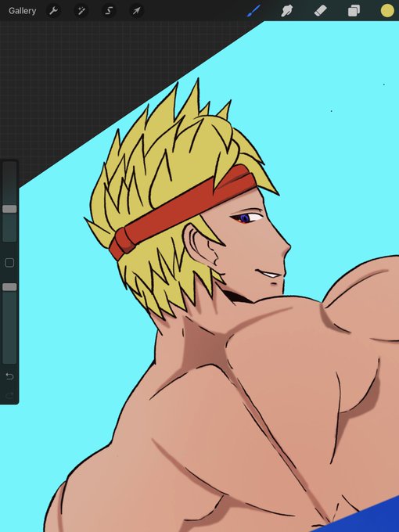Tap the square modify button in sidebar

pos(9,263)
